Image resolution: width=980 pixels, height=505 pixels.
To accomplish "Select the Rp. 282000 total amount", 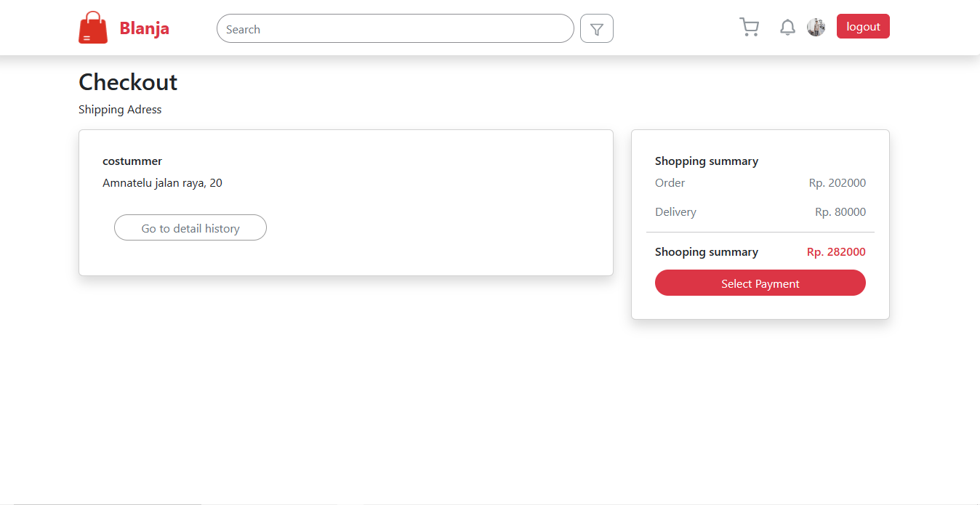I will 836,251.
